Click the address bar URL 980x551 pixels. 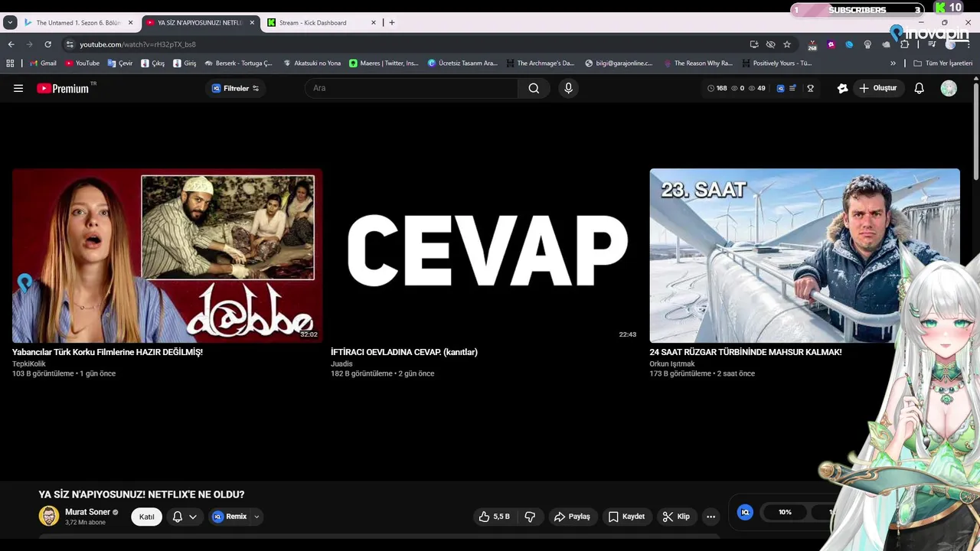tap(138, 44)
